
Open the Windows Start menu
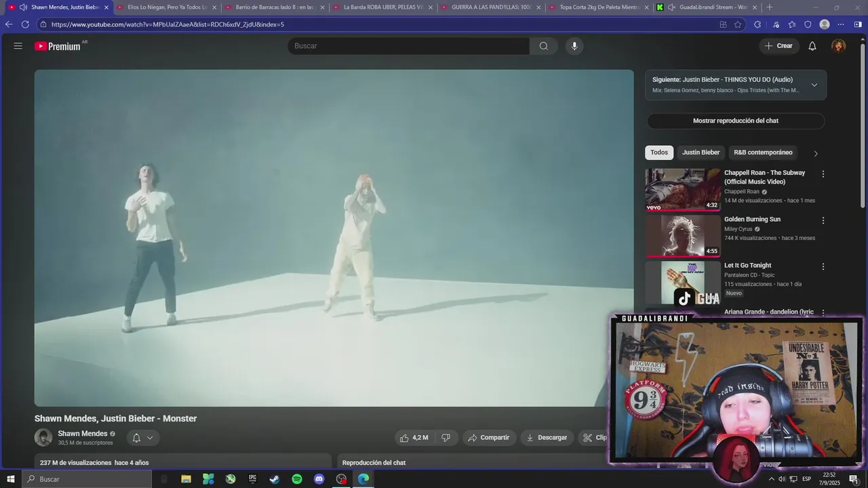[11, 479]
